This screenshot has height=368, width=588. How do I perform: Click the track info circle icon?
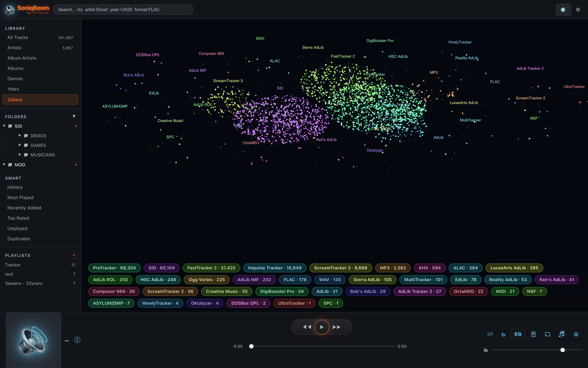coord(77,340)
